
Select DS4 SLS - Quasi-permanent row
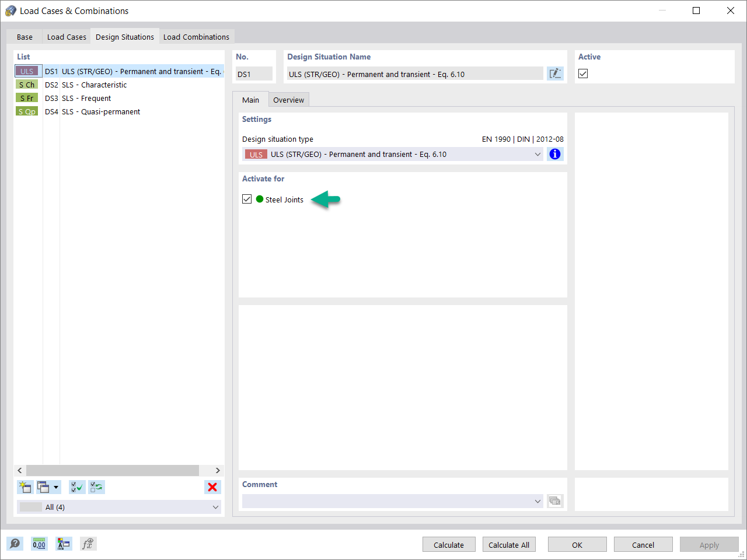(119, 111)
